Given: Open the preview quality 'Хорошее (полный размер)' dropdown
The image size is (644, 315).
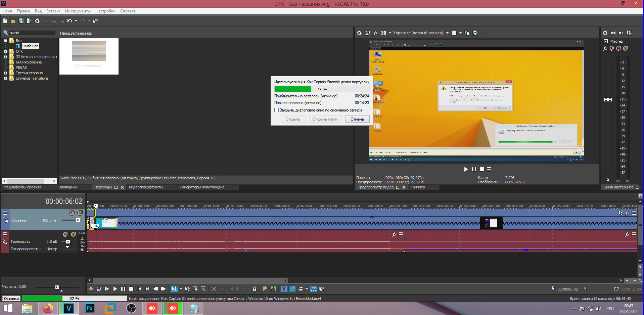Looking at the screenshot, I should click(x=420, y=33).
